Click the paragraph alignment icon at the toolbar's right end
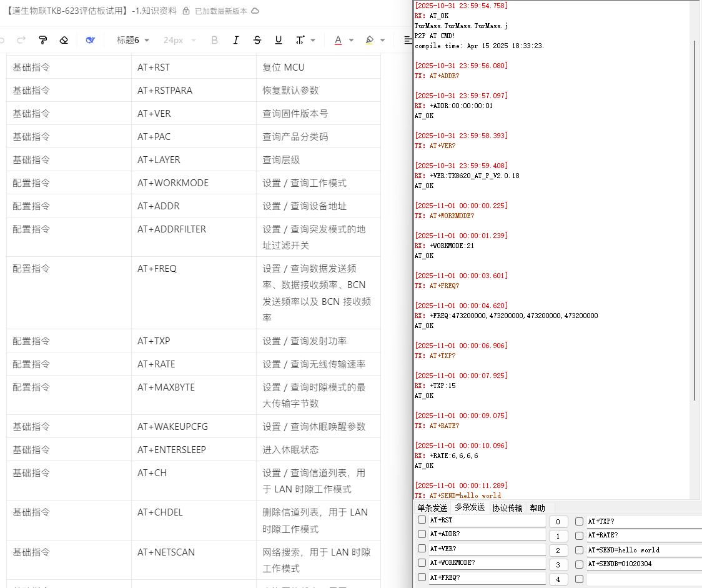702x588 pixels. point(408,41)
